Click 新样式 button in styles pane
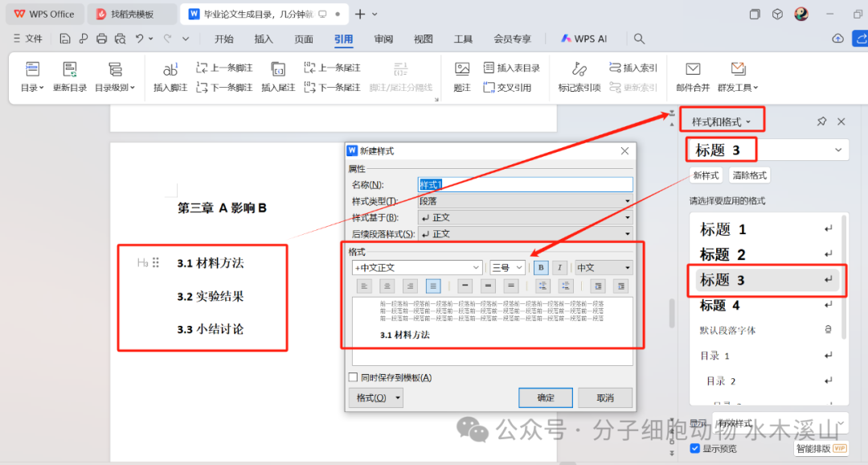Image resolution: width=868 pixels, height=465 pixels. [x=706, y=175]
